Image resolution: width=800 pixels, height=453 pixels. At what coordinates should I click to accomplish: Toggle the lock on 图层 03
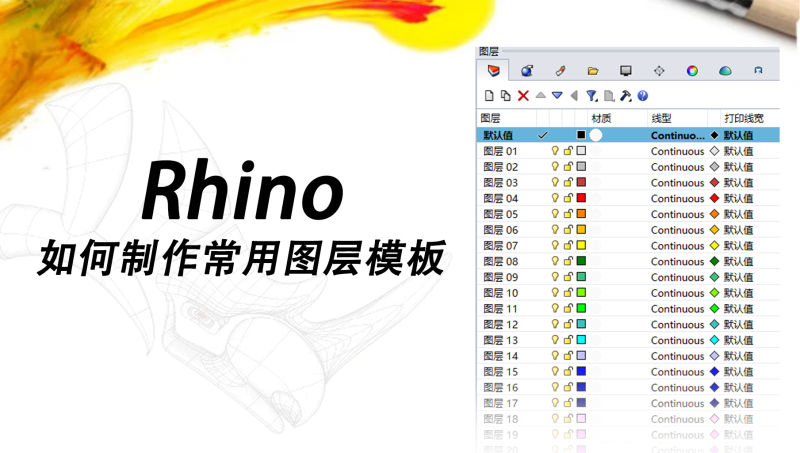568,183
